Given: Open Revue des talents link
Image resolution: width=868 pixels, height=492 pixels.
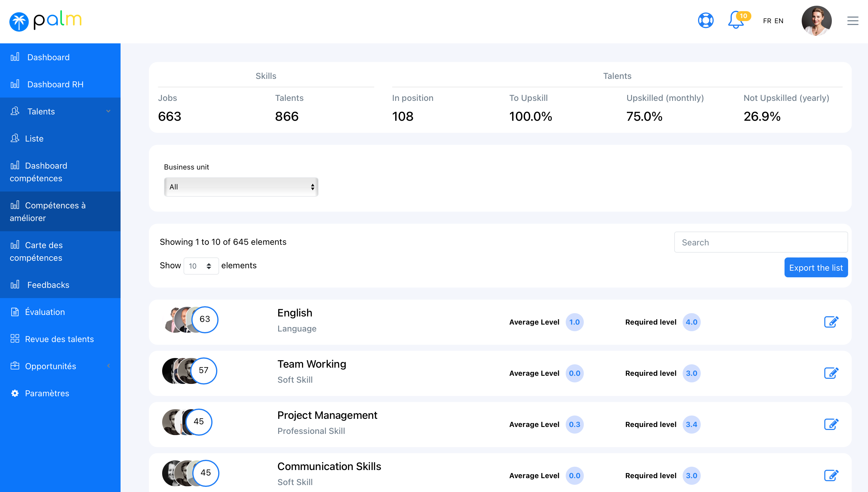Looking at the screenshot, I should pos(59,339).
